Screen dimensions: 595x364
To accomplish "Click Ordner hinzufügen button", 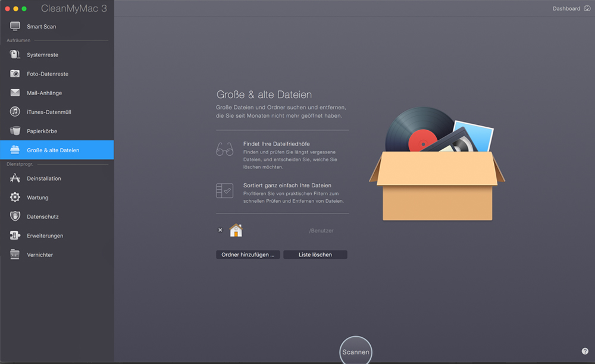I will (x=248, y=255).
